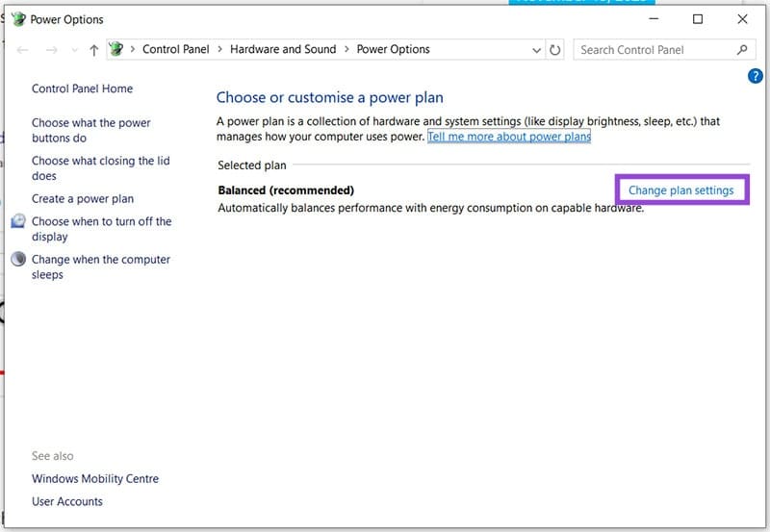Viewport: 770px width, 532px height.
Task: Click Create a power plan
Action: click(83, 199)
